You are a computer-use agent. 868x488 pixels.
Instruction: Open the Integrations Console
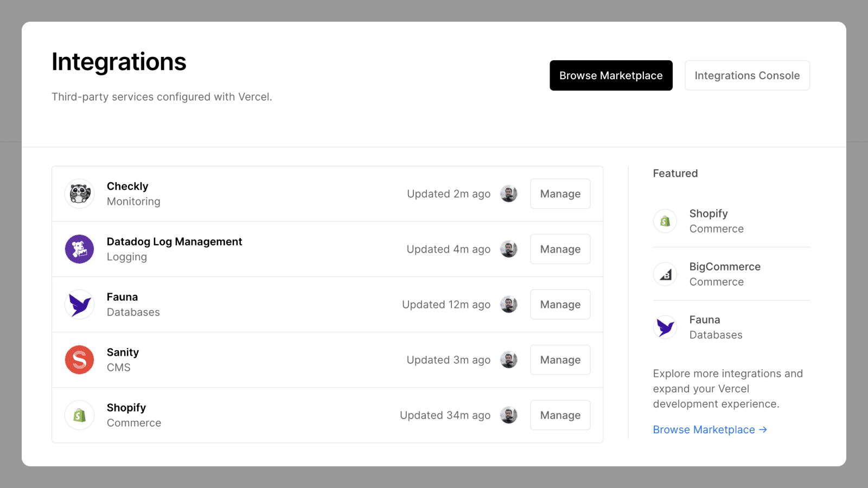click(747, 75)
